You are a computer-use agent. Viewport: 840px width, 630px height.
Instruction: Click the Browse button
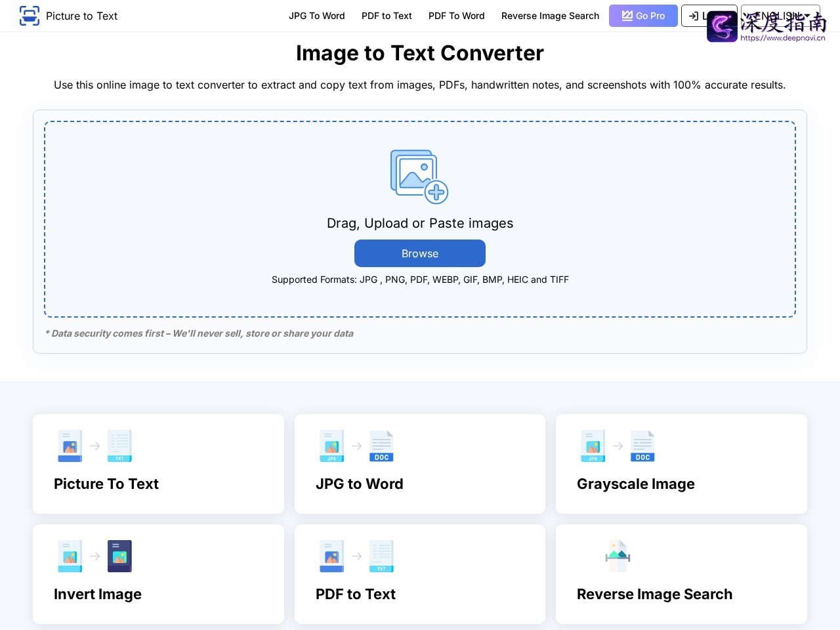click(420, 253)
